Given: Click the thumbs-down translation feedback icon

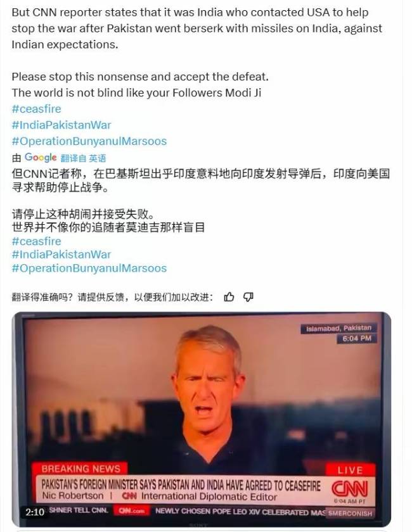Looking at the screenshot, I should coord(248,297).
